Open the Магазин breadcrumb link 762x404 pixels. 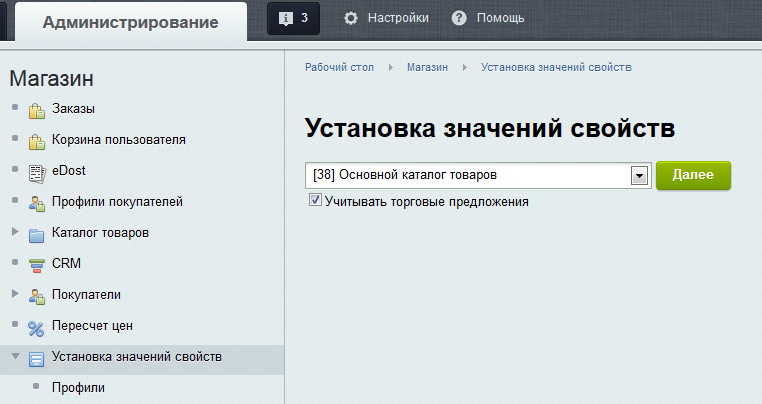coord(427,67)
